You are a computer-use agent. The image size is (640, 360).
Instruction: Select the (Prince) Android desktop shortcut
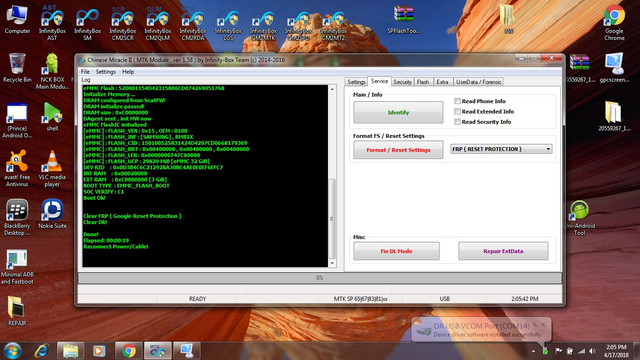pyautogui.click(x=17, y=120)
